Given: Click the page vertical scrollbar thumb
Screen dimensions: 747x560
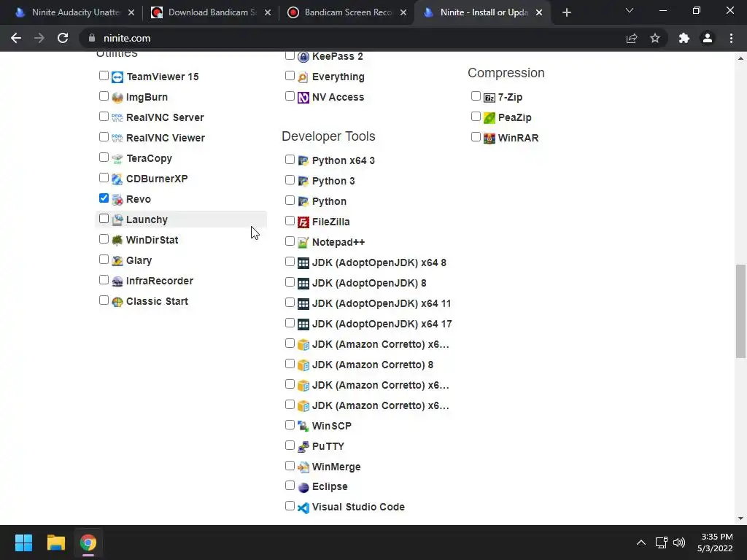Looking at the screenshot, I should (x=740, y=311).
